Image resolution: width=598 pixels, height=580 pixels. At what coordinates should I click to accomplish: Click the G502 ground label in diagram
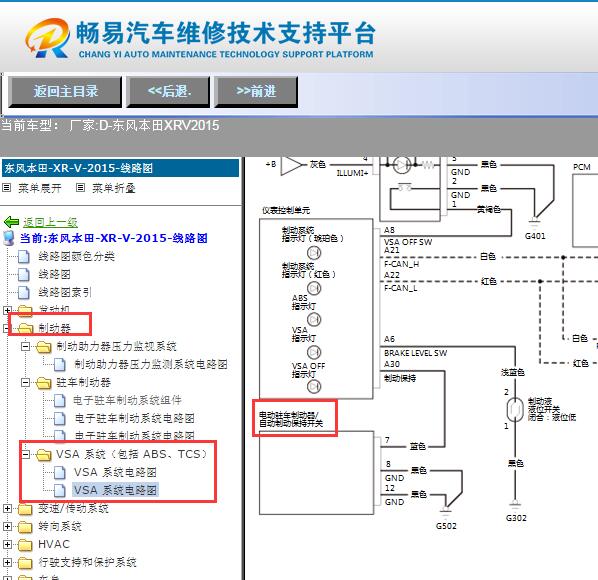click(x=446, y=526)
